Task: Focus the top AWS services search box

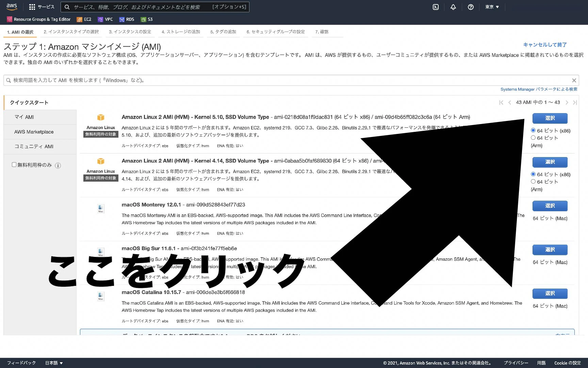Action: click(155, 7)
